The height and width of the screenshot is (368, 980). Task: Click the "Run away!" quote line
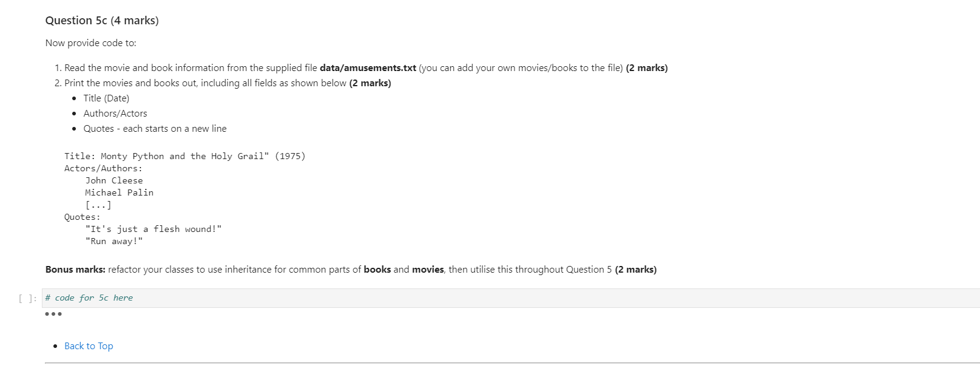point(114,241)
